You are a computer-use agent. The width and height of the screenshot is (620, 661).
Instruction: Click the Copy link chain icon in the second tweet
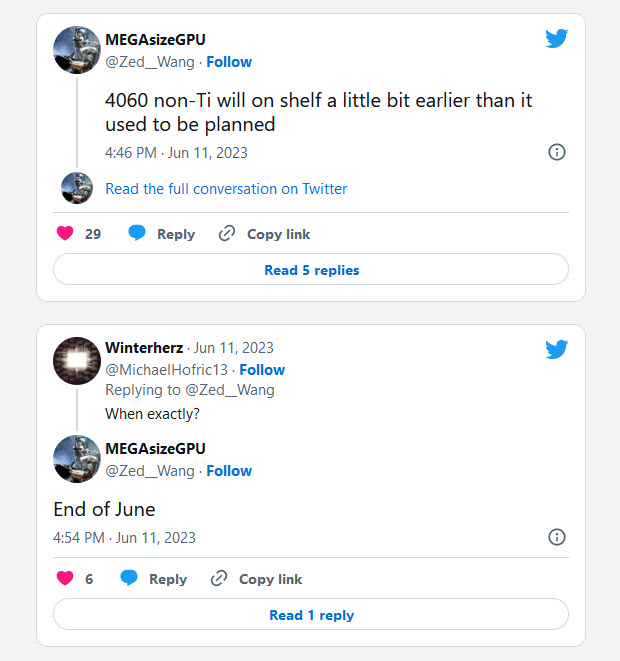tap(220, 579)
